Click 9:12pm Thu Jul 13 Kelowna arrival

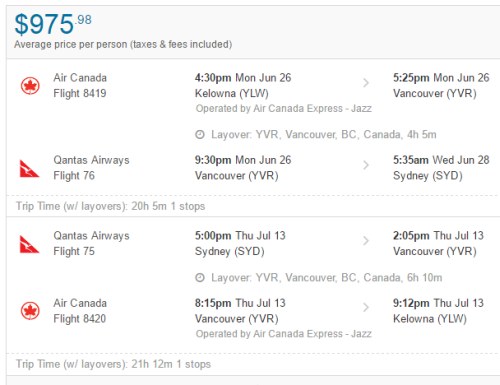(x=438, y=311)
